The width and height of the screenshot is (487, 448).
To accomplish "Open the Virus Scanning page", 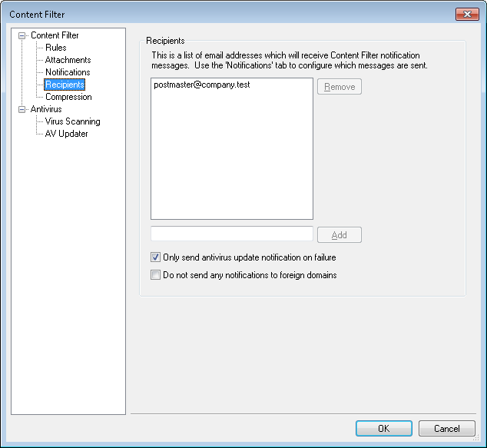I will pyautogui.click(x=72, y=121).
